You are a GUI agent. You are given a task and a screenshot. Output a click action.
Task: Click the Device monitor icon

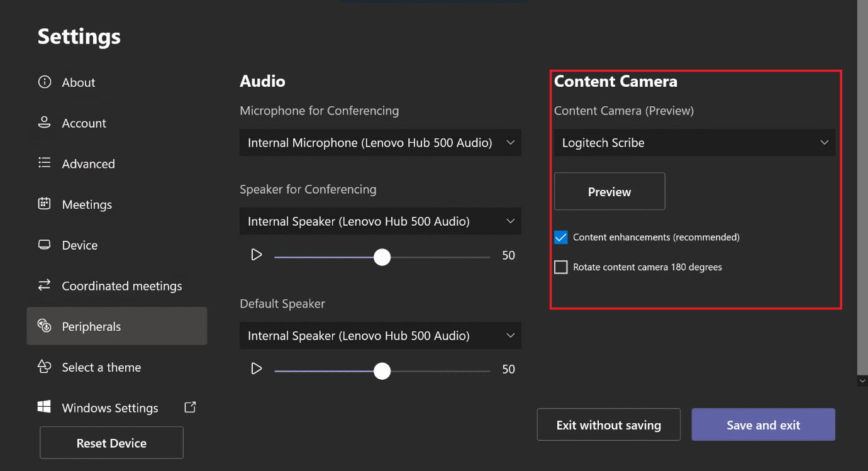coord(44,245)
